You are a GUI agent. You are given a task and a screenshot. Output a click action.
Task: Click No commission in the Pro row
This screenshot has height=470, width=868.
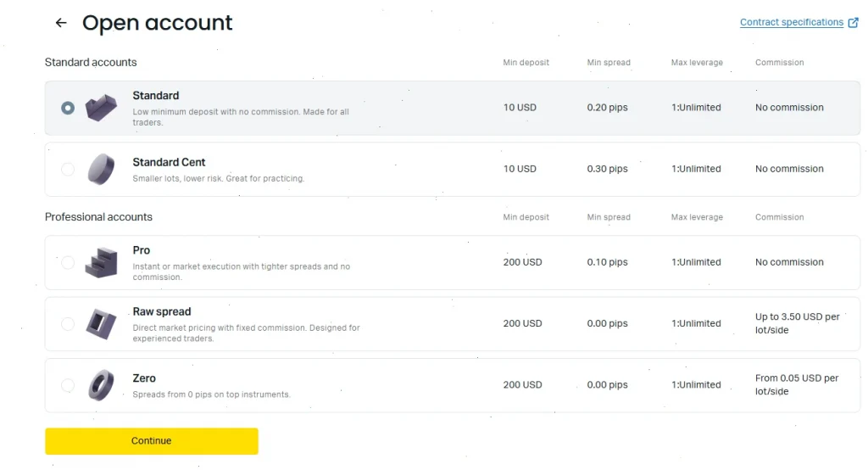pyautogui.click(x=789, y=262)
